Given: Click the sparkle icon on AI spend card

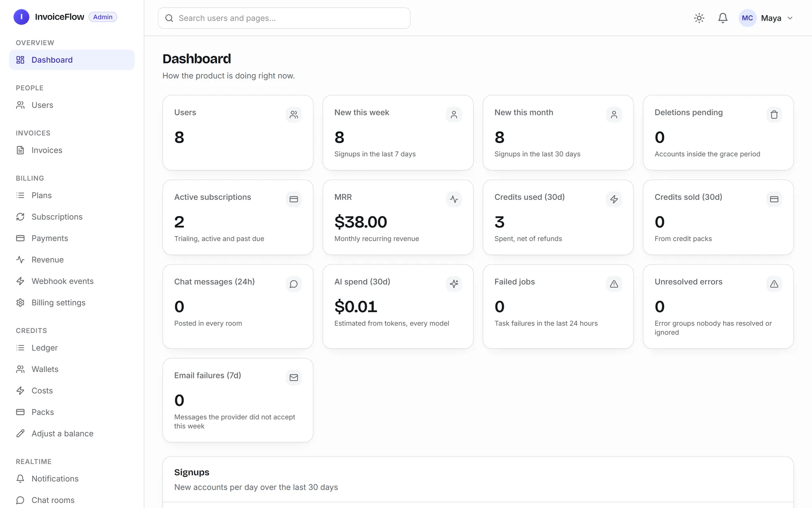Looking at the screenshot, I should 454,284.
